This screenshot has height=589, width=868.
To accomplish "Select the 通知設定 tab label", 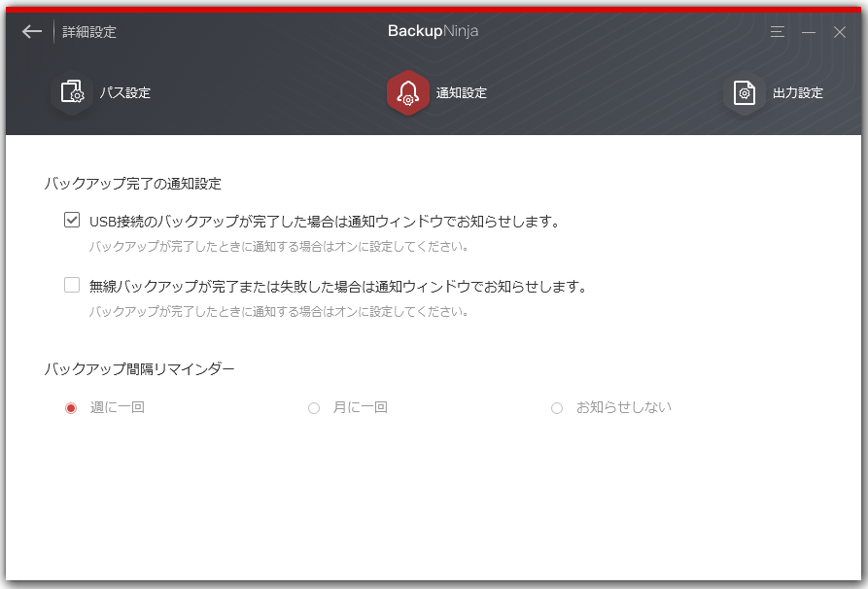I will (461, 92).
